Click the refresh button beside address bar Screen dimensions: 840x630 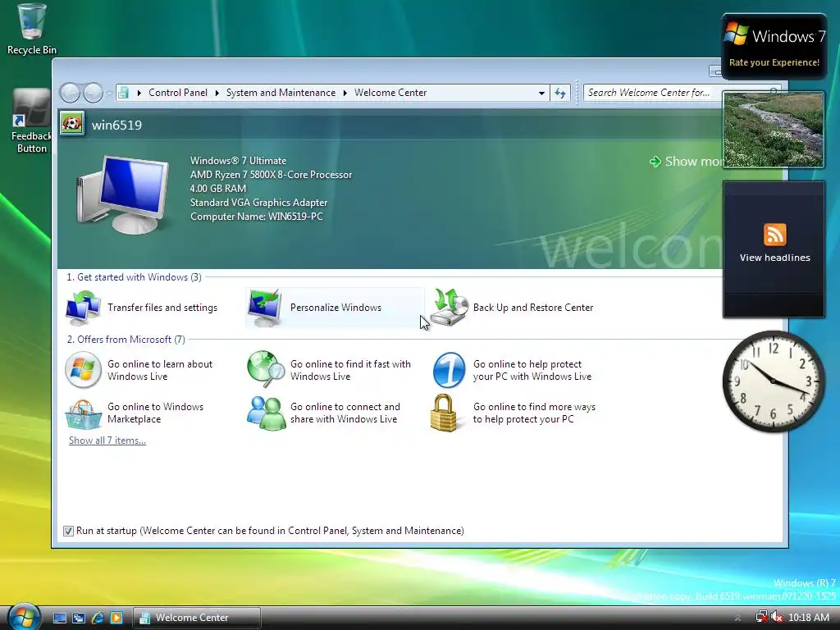[x=560, y=93]
